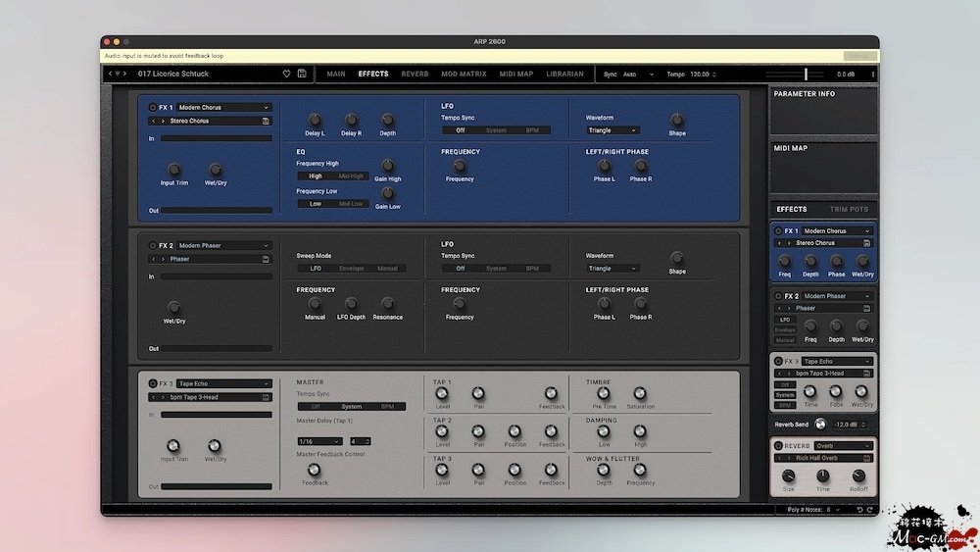Set FX 2 Sweep Mode to Envelope

(x=351, y=269)
